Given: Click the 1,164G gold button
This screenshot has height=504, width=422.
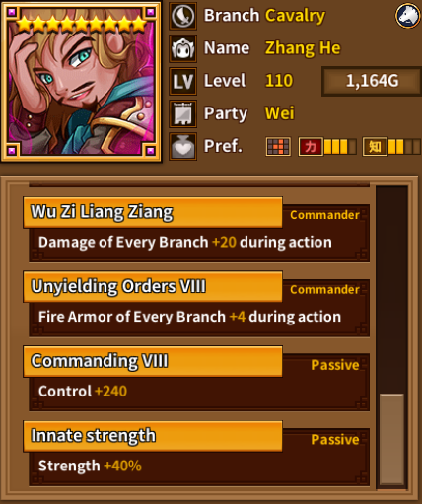Looking at the screenshot, I should tap(372, 81).
